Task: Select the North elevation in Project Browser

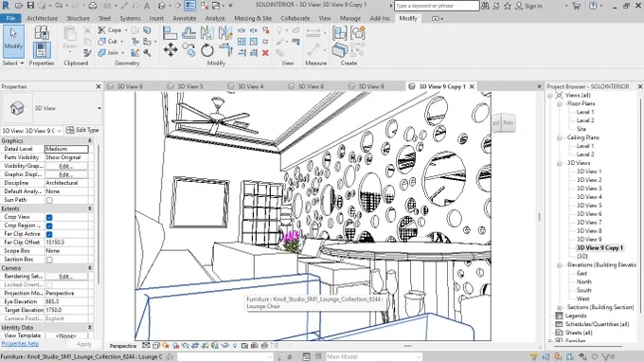Action: tap(583, 281)
